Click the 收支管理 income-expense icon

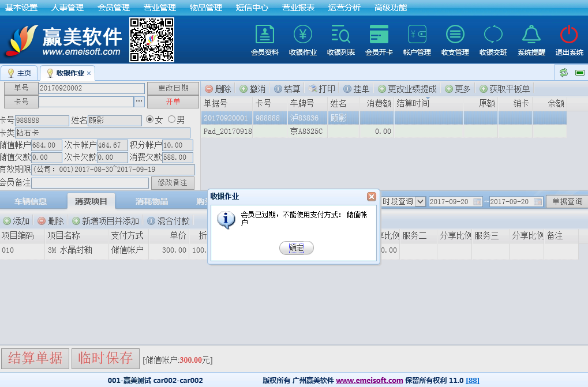coord(455,40)
